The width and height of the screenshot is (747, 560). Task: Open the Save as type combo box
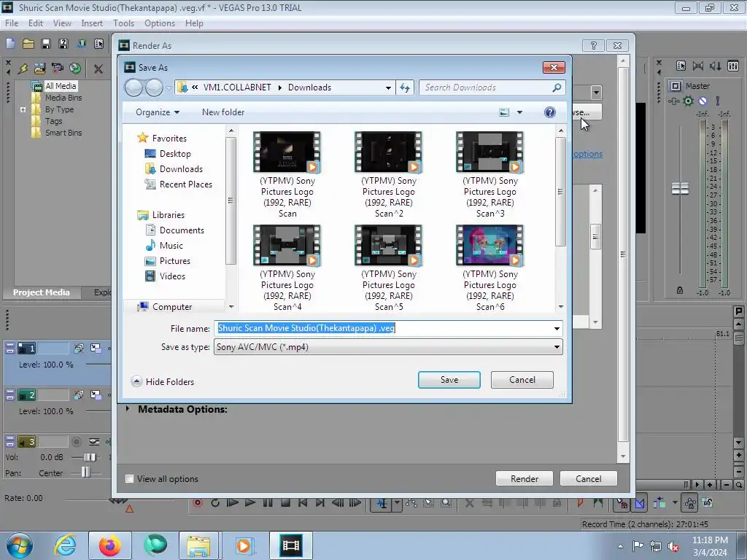(x=388, y=347)
